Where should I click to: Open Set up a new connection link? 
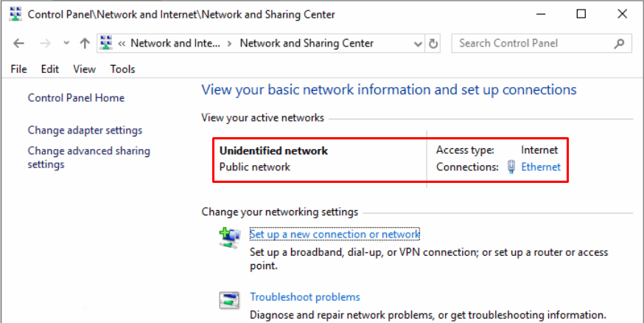tap(335, 235)
